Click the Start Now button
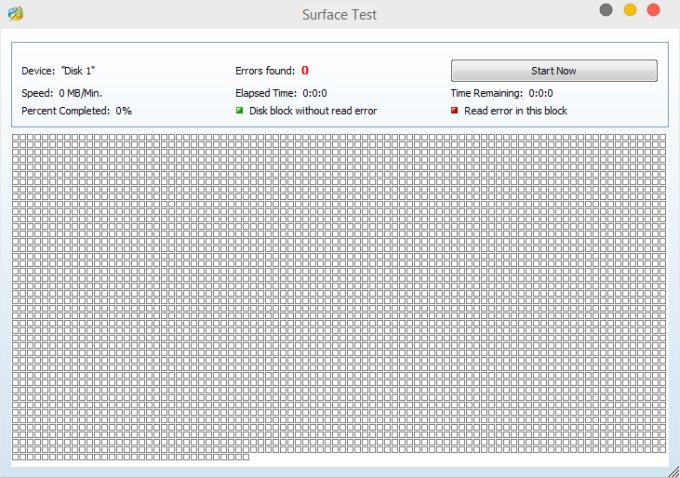Screen dimensions: 680x478 [x=554, y=71]
